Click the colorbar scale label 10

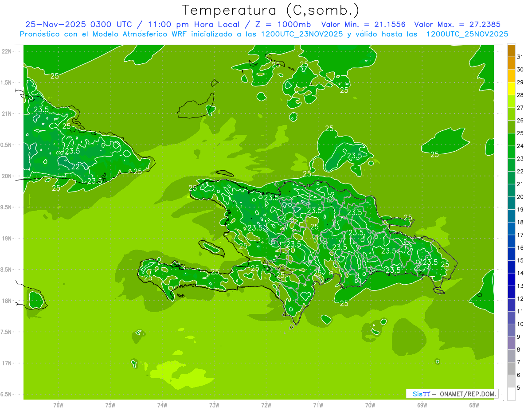pos(520,324)
